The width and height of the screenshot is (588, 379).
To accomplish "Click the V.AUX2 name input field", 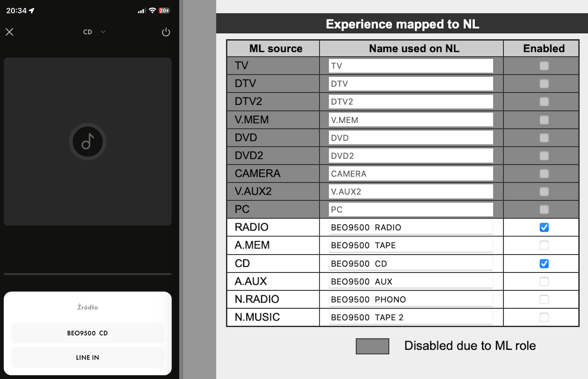I will [x=411, y=191].
